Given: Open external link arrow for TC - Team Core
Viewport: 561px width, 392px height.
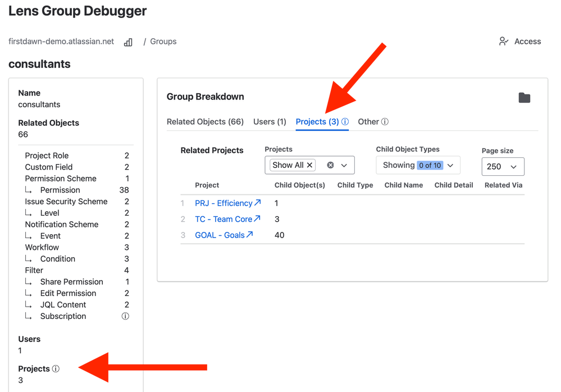Looking at the screenshot, I should click(x=257, y=218).
